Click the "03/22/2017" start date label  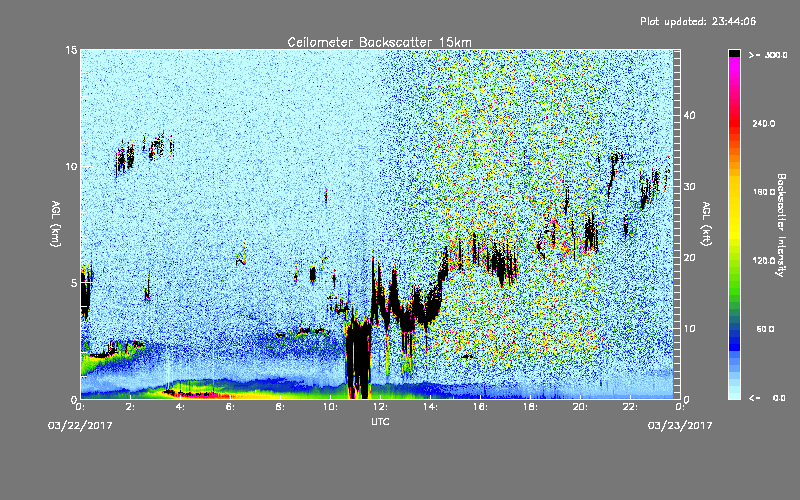pyautogui.click(x=80, y=426)
